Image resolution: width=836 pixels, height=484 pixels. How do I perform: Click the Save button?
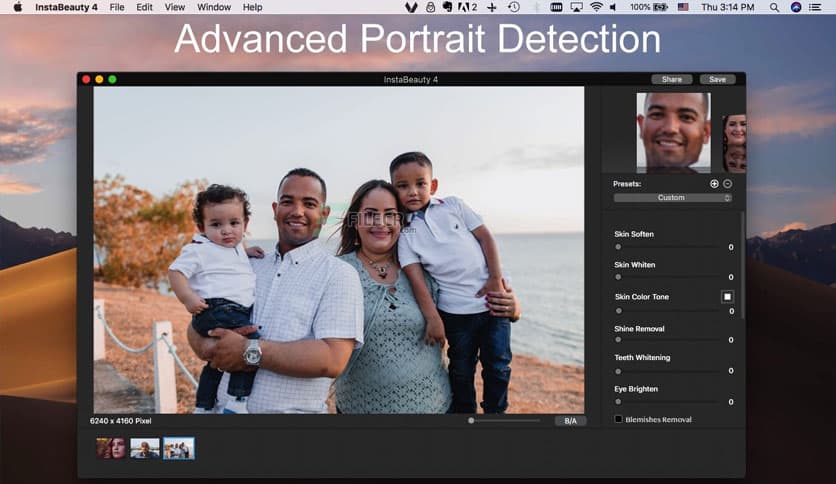(717, 79)
